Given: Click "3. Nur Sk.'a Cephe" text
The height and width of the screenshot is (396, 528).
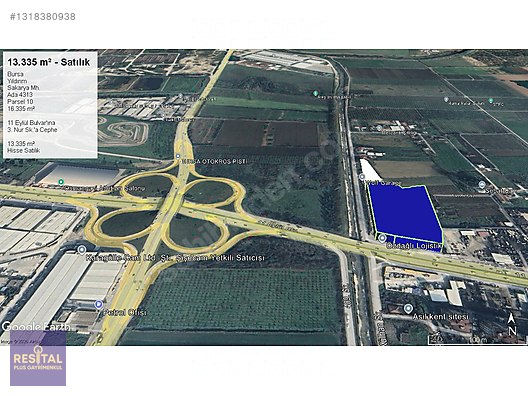Looking at the screenshot, I should tap(32, 130).
